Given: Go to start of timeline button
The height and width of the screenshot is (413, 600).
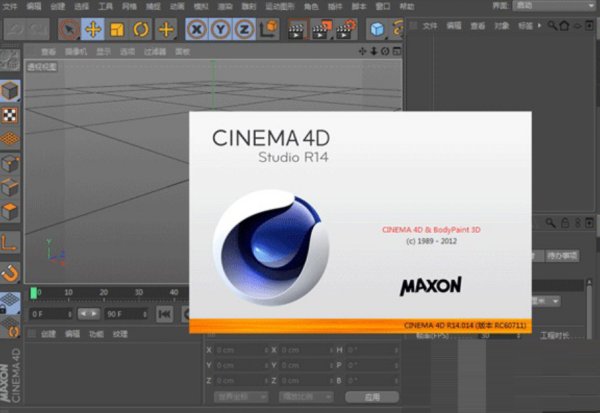Looking at the screenshot, I should 164,314.
